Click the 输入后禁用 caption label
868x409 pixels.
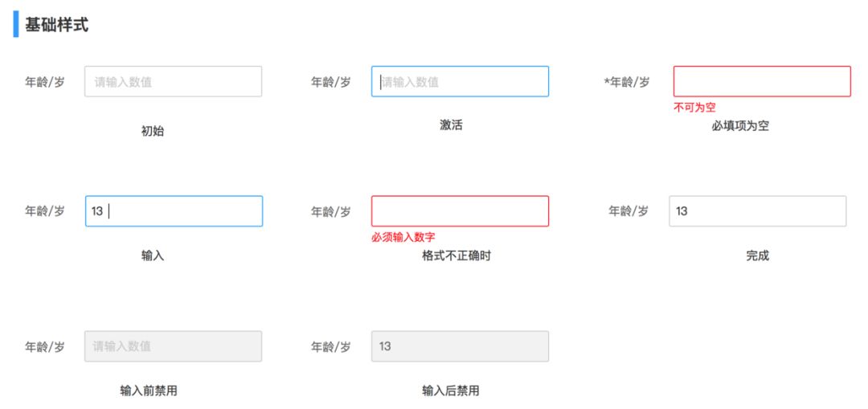450,391
